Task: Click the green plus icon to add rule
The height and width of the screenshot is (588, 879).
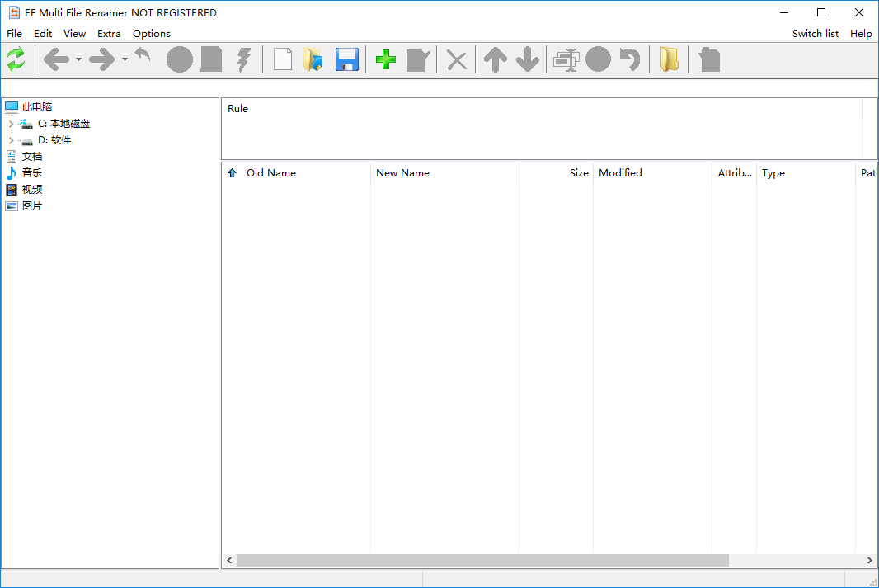Action: pyautogui.click(x=384, y=59)
